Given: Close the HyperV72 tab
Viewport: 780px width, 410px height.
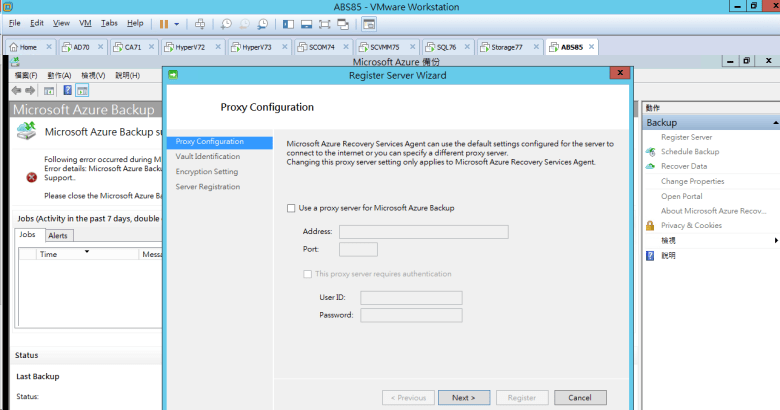Looking at the screenshot, I should [216, 47].
